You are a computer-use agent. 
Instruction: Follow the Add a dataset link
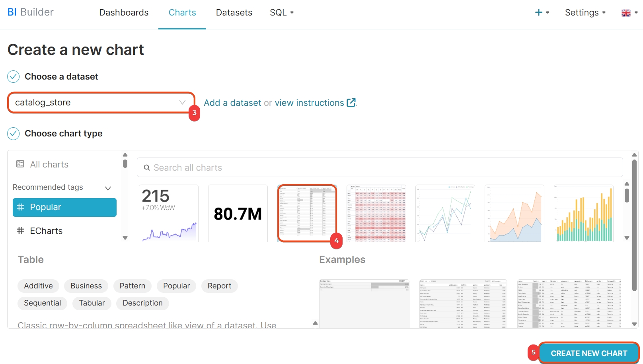coord(232,103)
